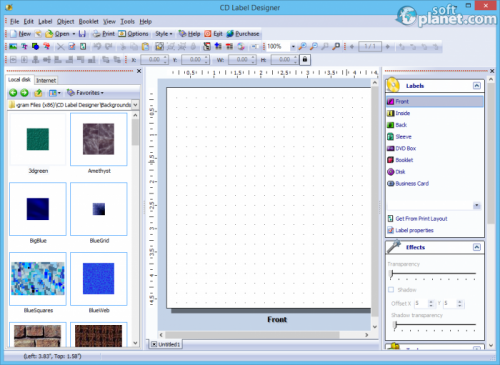The width and height of the screenshot is (500, 365).
Task: Click the Zoom in magnifier icon
Action: point(302,46)
